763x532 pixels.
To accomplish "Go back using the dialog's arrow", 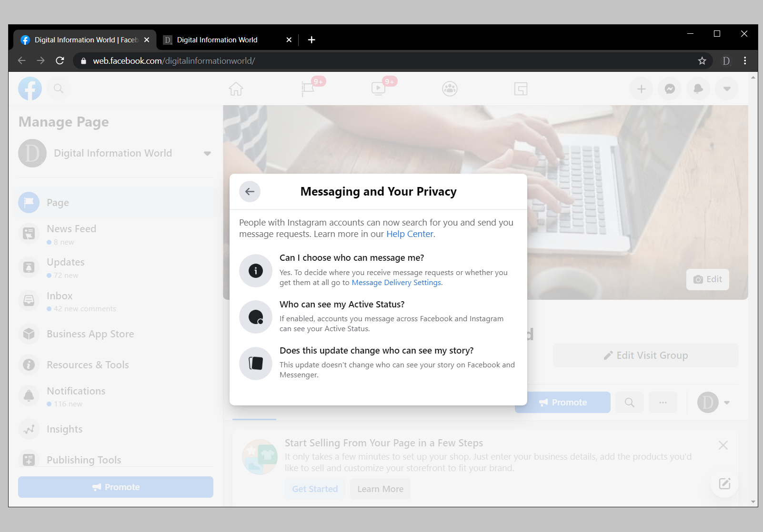I will (x=250, y=191).
